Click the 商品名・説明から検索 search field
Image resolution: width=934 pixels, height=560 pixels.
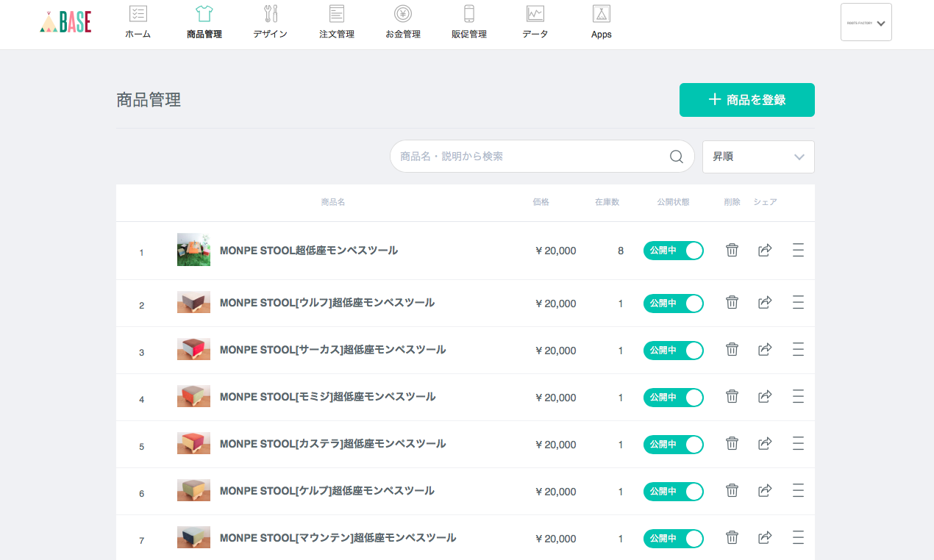530,157
